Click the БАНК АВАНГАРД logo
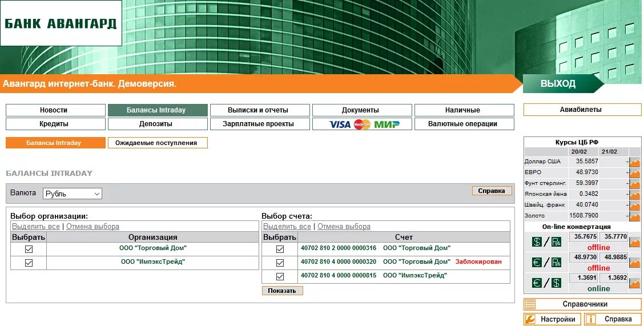 pyautogui.click(x=61, y=23)
